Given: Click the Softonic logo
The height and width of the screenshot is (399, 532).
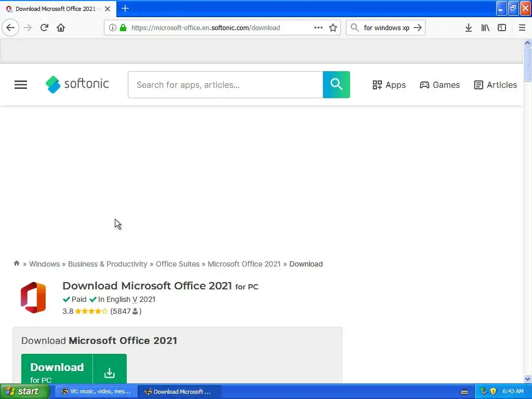Looking at the screenshot, I should pos(77,84).
